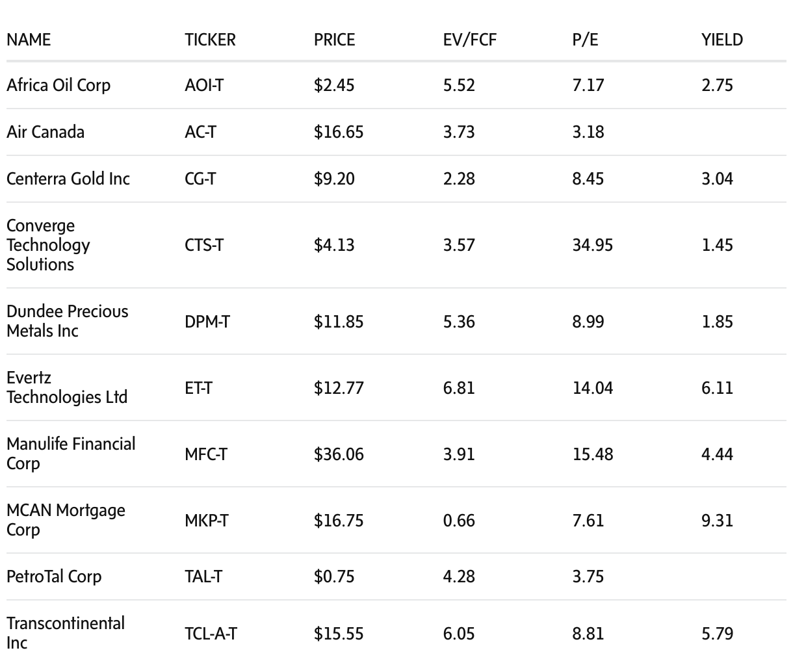
Task: Click the TICKER column header
Action: point(210,40)
